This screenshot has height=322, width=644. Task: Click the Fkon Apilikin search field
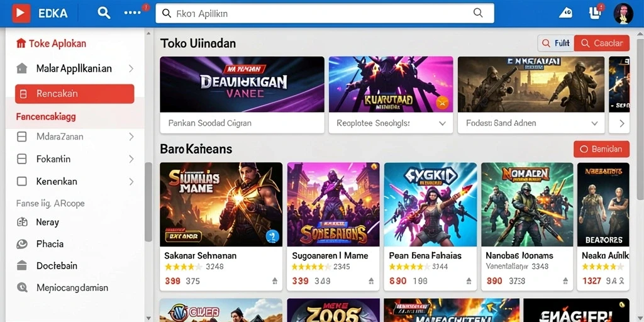325,13
